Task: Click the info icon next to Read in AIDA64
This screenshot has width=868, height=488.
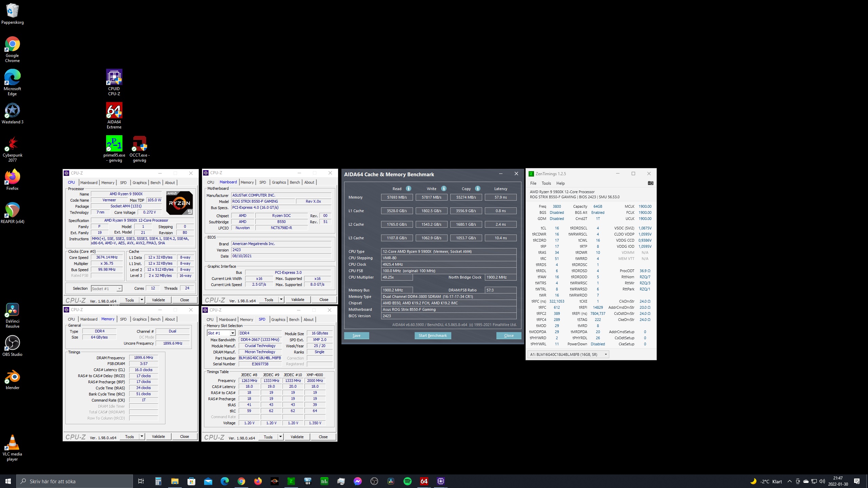Action: click(409, 188)
